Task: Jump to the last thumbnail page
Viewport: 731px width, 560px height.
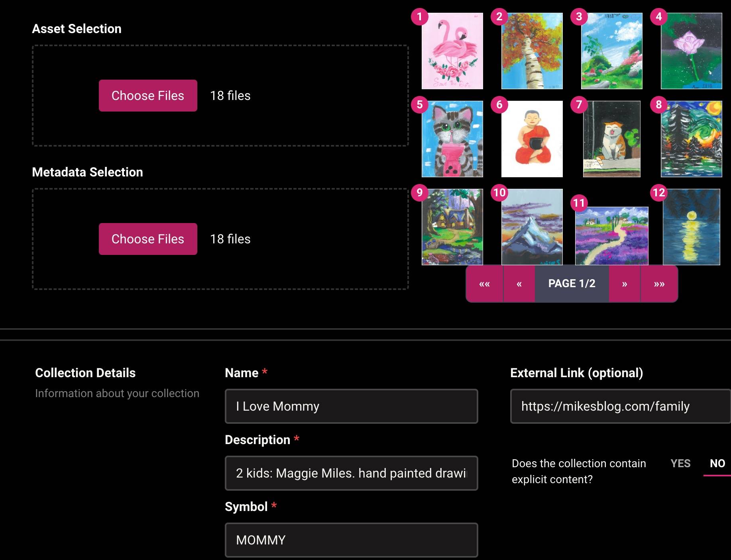Action: 659,284
